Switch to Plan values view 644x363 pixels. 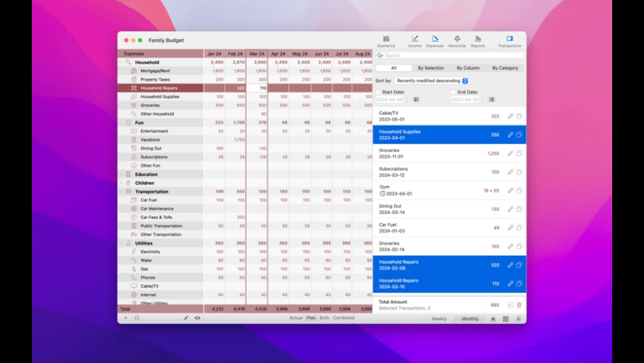(x=311, y=318)
